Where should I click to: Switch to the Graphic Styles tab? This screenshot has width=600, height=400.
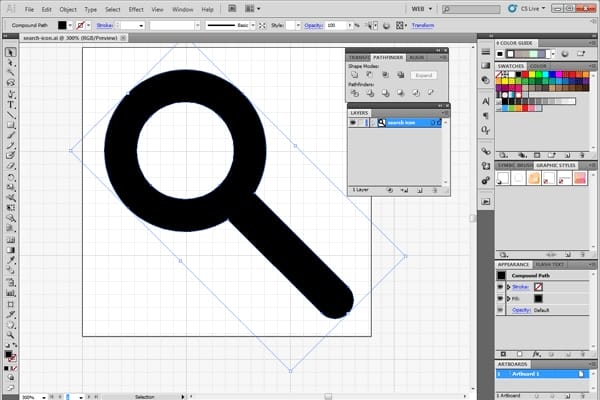[556, 165]
